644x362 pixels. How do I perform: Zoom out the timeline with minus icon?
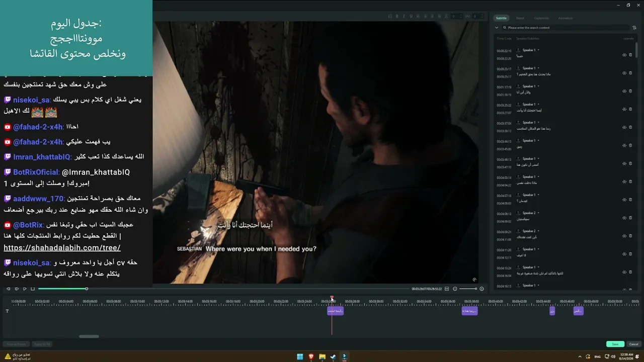click(455, 289)
